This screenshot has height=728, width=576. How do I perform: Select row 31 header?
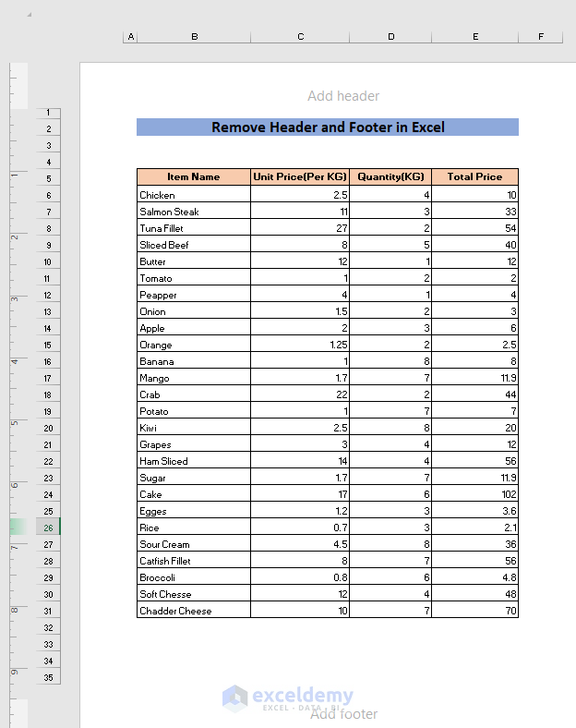click(x=48, y=611)
